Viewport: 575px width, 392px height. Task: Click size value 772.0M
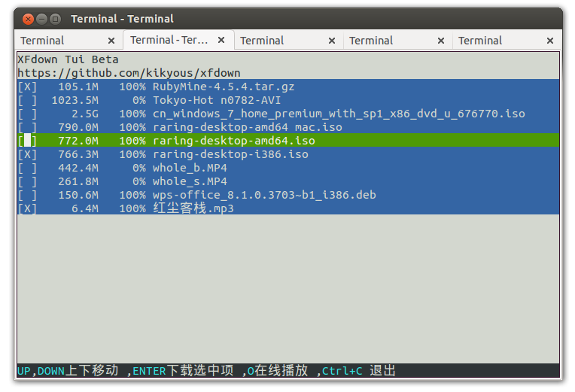click(78, 141)
